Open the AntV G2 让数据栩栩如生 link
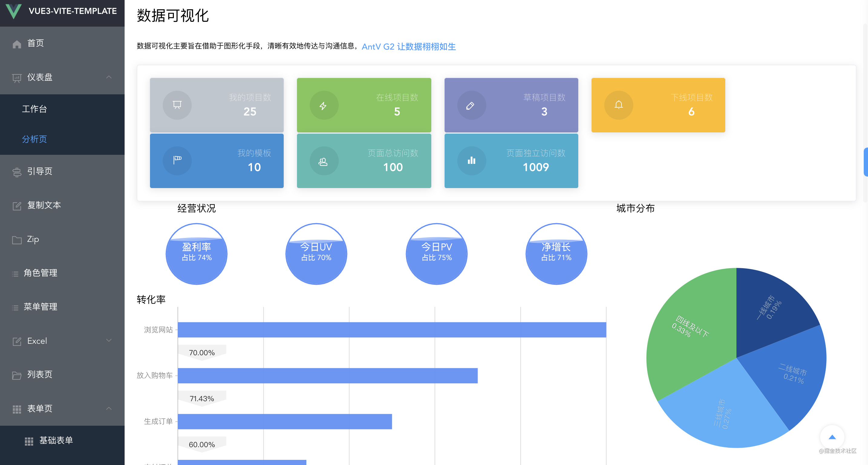 [408, 47]
